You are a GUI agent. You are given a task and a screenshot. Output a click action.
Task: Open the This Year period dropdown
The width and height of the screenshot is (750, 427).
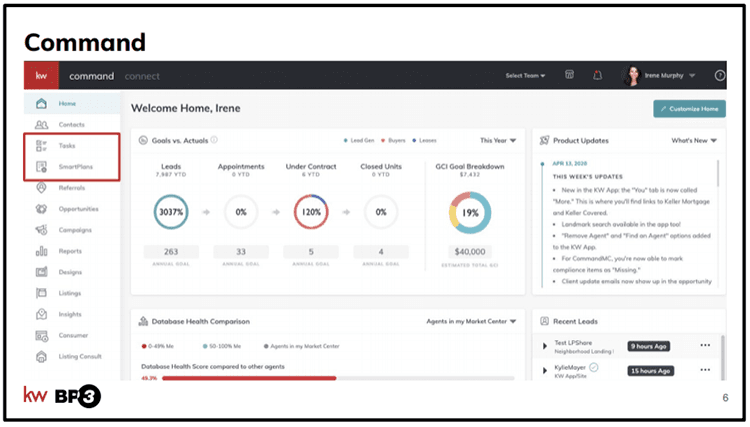click(498, 140)
